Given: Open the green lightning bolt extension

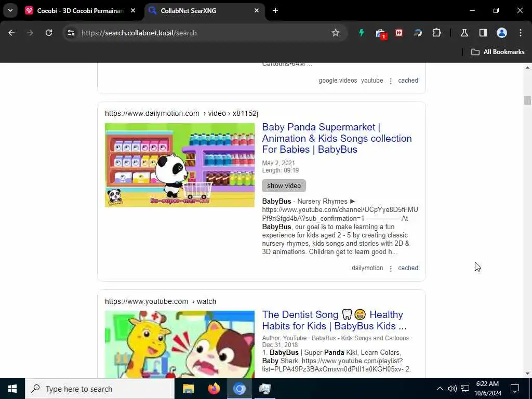Looking at the screenshot, I should pyautogui.click(x=362, y=33).
